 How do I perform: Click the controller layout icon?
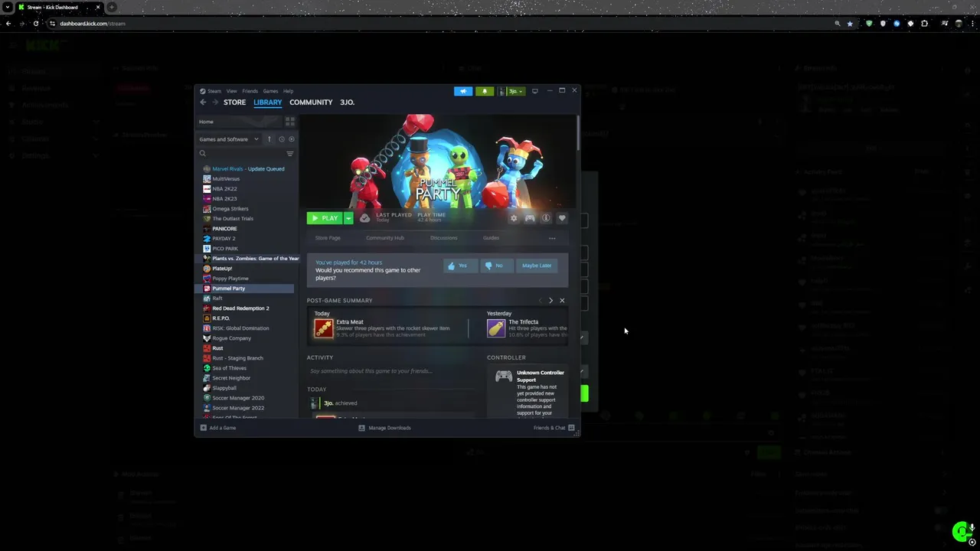530,218
